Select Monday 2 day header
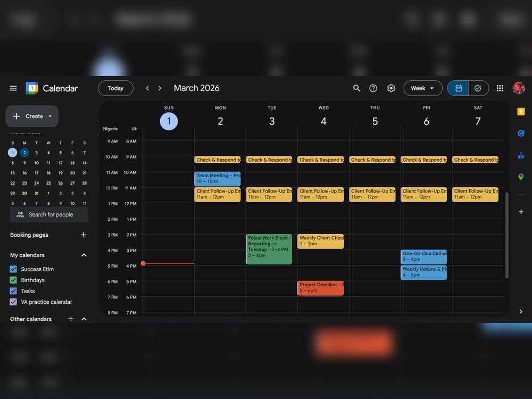This screenshot has height=399, width=532. click(x=220, y=121)
